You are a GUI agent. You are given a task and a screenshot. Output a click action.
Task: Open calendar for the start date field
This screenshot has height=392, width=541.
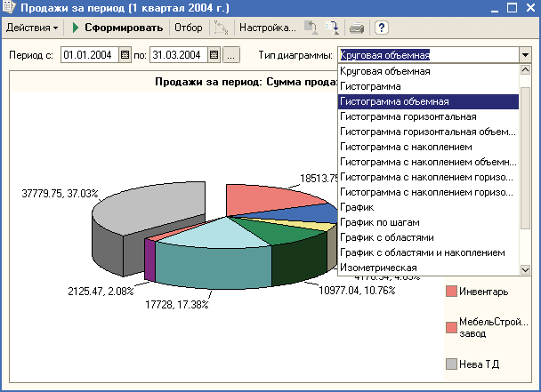pyautogui.click(x=125, y=55)
